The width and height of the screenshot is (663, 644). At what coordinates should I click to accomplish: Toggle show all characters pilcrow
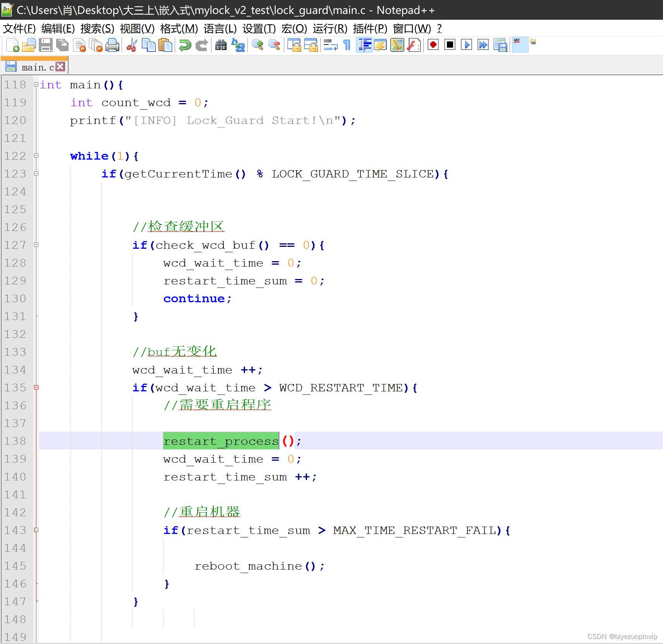347,45
